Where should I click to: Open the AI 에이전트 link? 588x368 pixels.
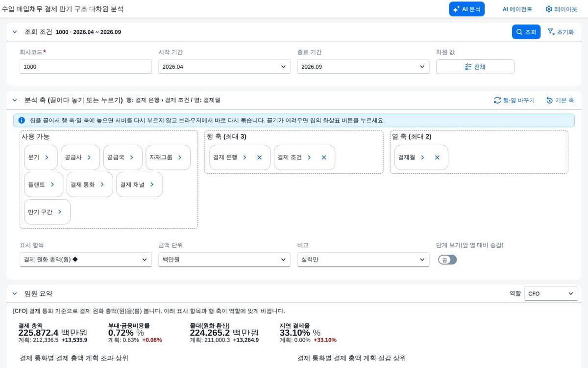517,9
